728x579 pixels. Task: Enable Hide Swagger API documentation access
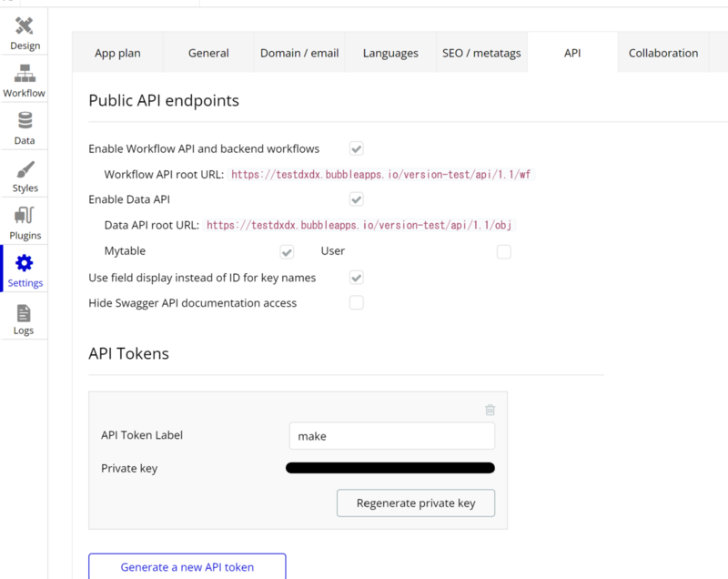click(x=356, y=303)
